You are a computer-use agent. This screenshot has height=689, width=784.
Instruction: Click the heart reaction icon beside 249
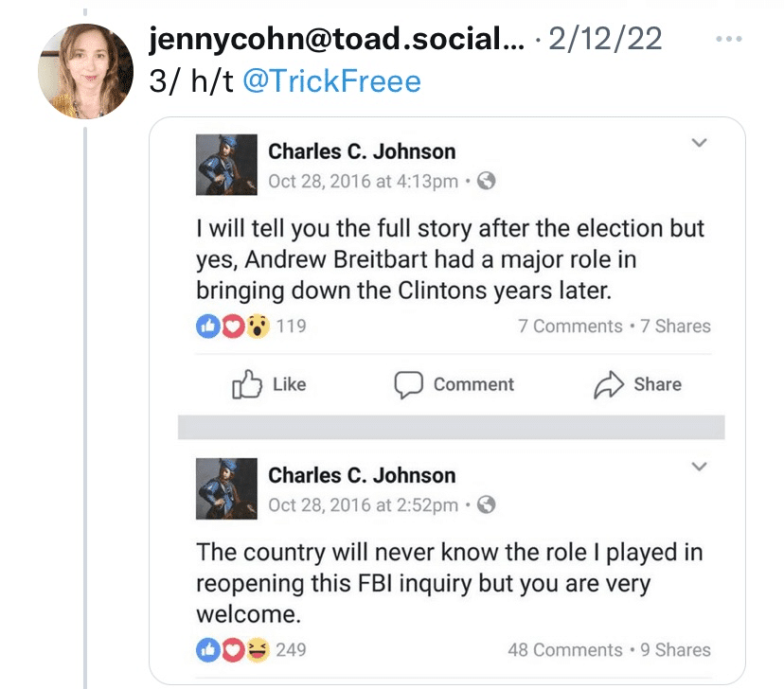[x=233, y=650]
